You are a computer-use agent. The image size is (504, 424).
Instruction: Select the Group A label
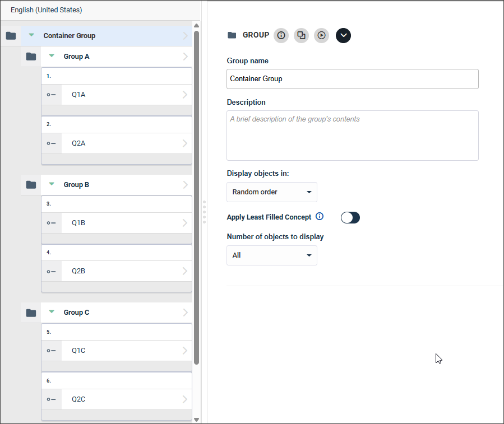click(x=76, y=57)
